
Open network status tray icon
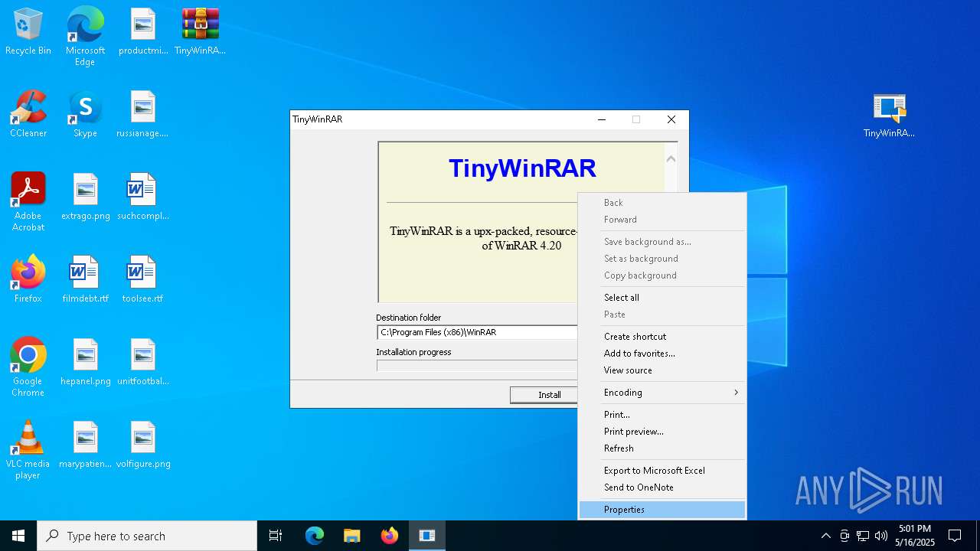(863, 536)
